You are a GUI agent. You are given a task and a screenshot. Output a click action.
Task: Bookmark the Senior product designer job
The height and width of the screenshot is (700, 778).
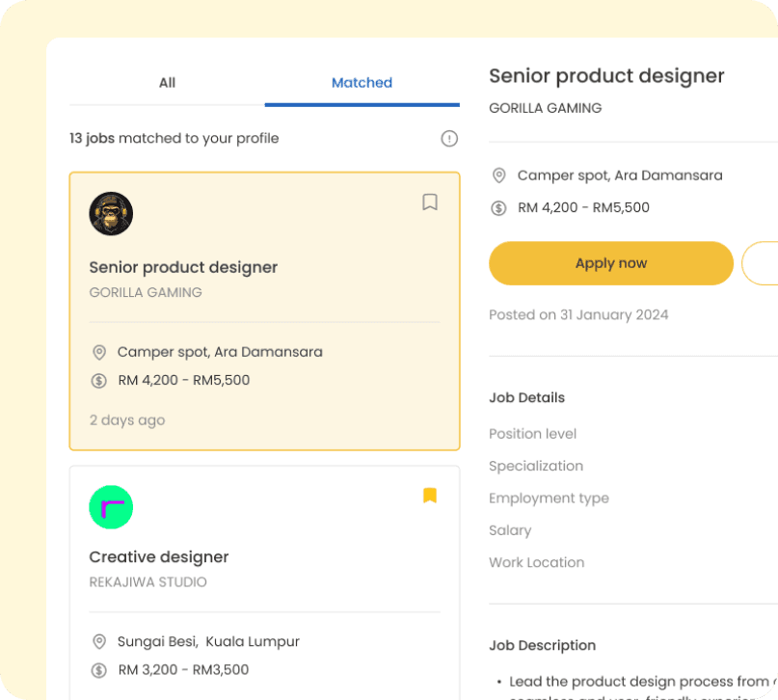point(430,202)
